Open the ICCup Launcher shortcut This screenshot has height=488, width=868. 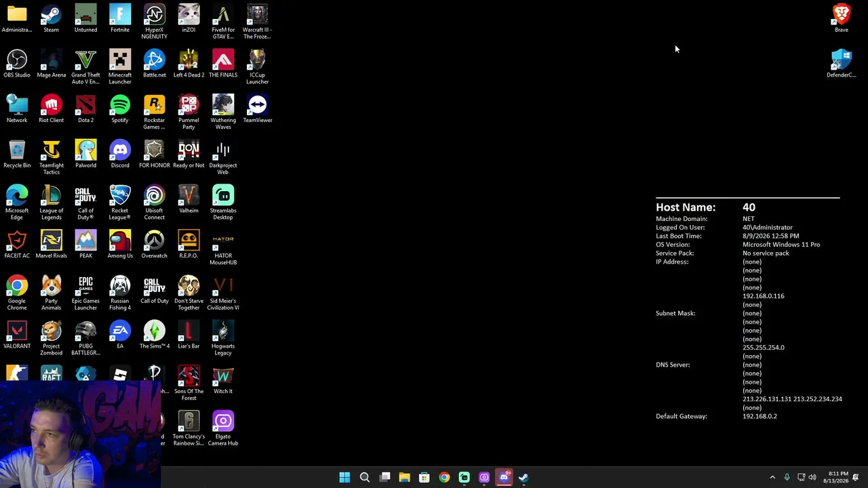258,66
